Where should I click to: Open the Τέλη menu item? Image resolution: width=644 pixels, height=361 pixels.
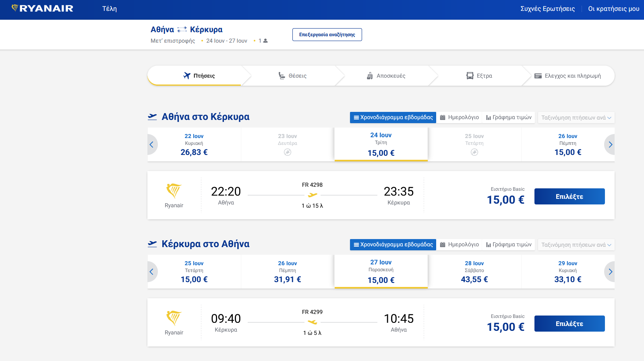[110, 8]
